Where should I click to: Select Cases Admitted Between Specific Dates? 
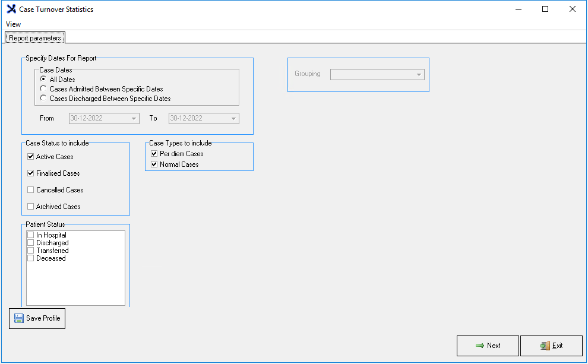(x=43, y=89)
